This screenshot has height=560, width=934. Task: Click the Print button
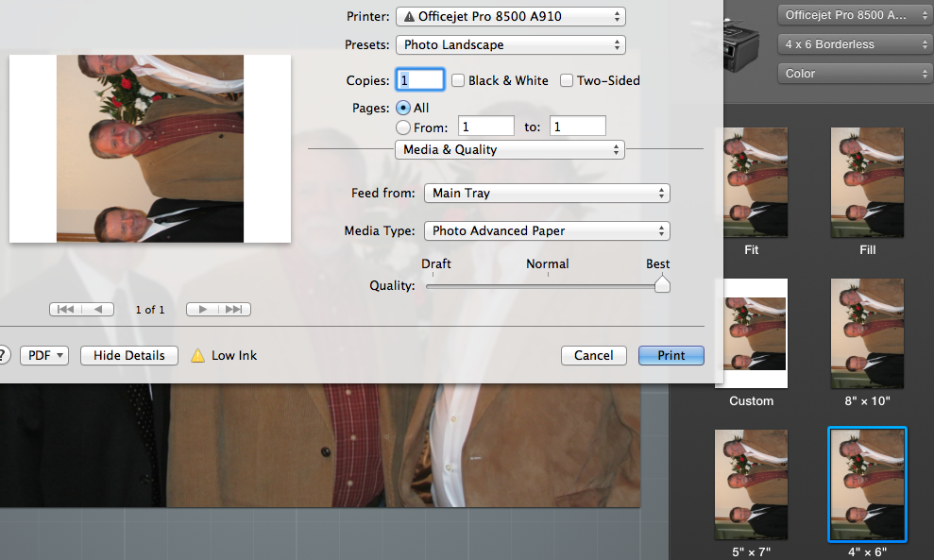click(671, 356)
